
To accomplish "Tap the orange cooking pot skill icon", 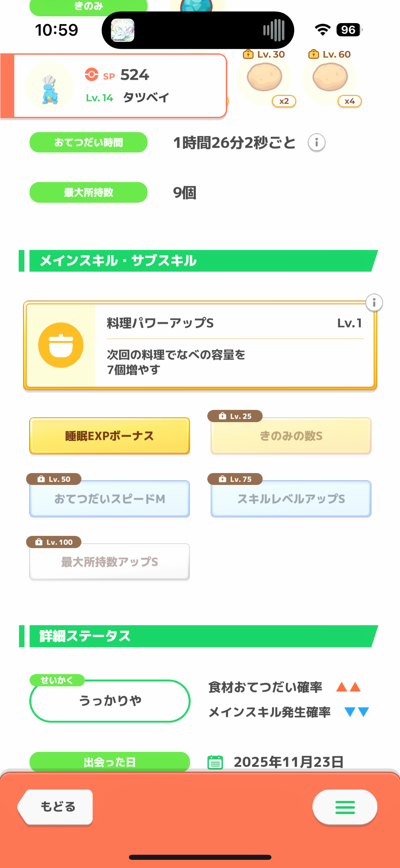I will pos(61,345).
